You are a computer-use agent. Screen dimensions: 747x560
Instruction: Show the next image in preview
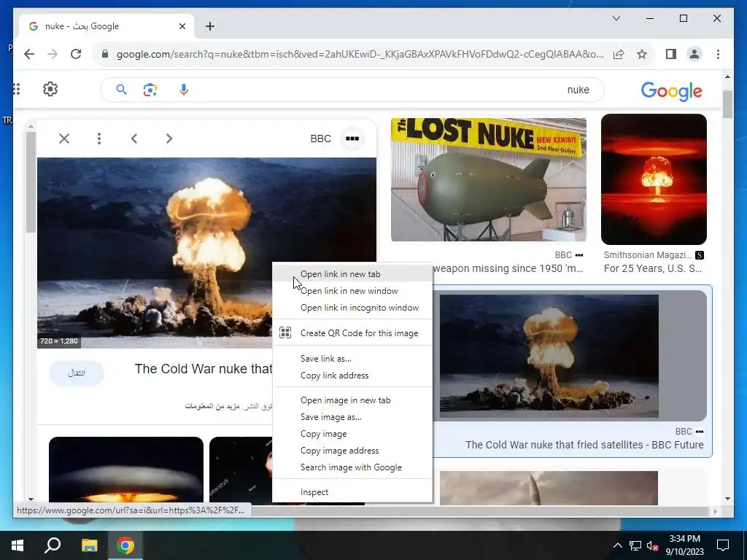[169, 139]
